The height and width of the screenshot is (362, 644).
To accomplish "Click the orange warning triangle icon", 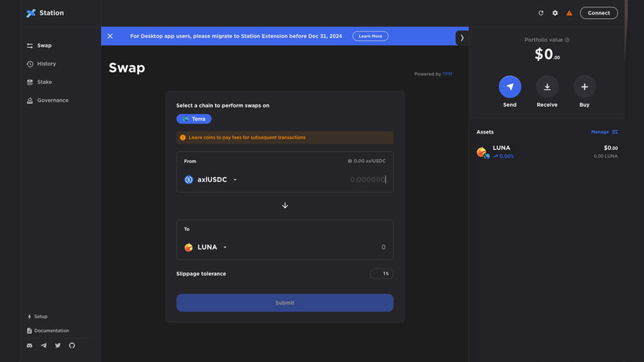I will (x=569, y=13).
